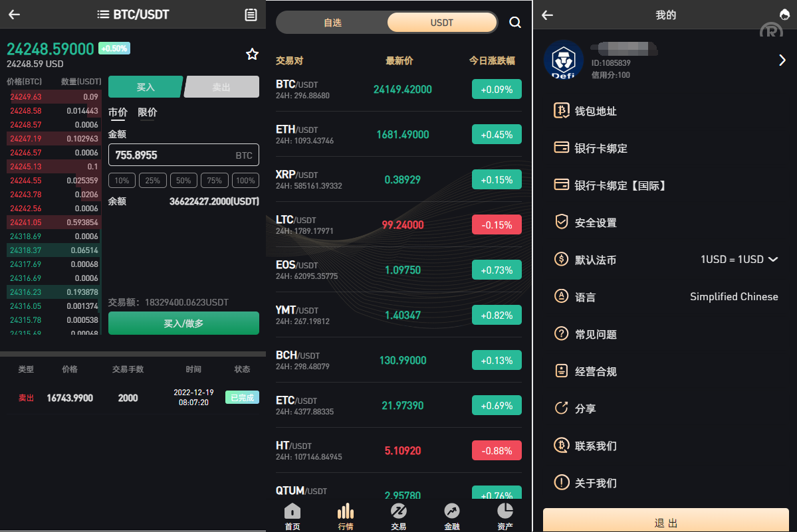The height and width of the screenshot is (532, 797).
Task: Open the 交易 trade tab
Action: point(399,516)
